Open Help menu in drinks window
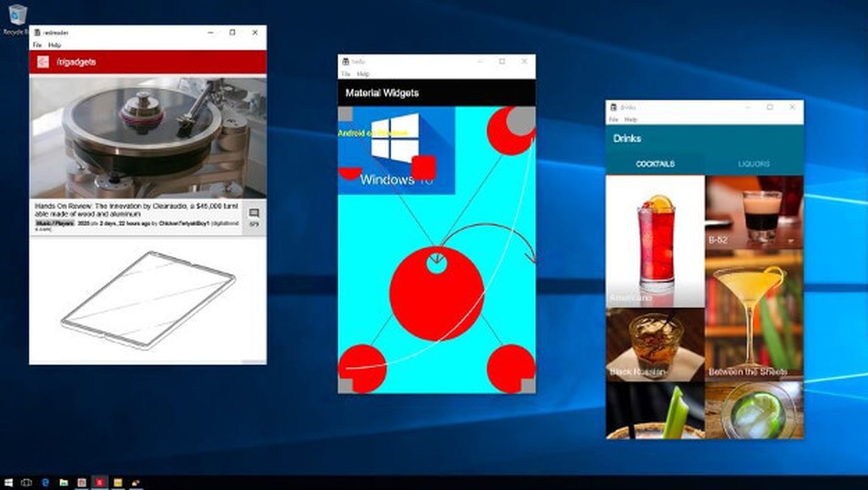The width and height of the screenshot is (868, 490). coord(631,119)
